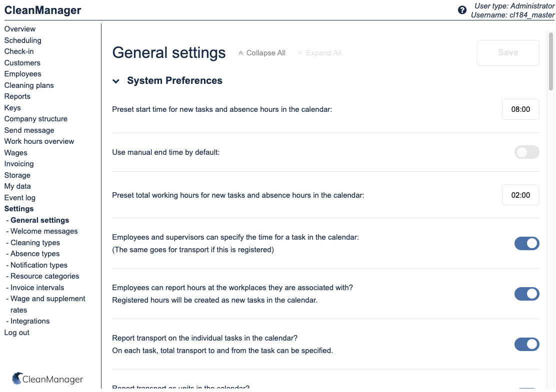Turn off report transport on individual tasks
This screenshot has width=556, height=392.
click(x=526, y=344)
